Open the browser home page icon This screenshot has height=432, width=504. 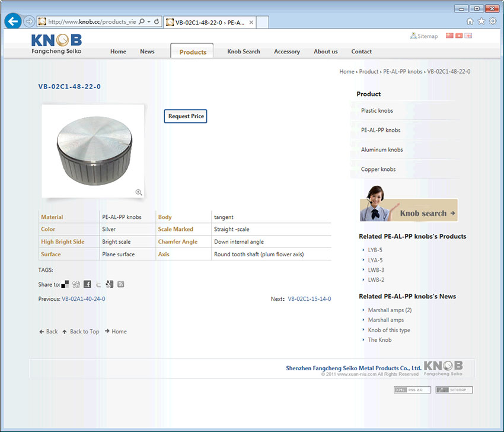tap(470, 21)
